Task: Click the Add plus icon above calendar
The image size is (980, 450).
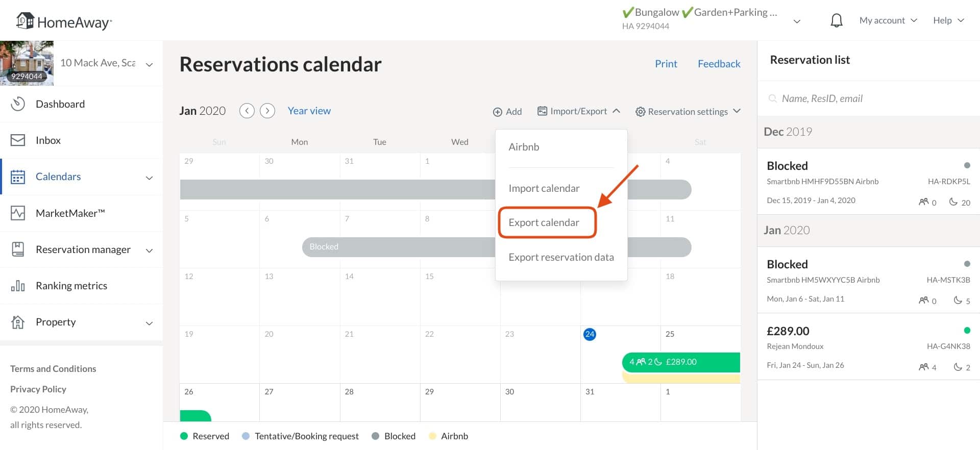Action: tap(498, 111)
